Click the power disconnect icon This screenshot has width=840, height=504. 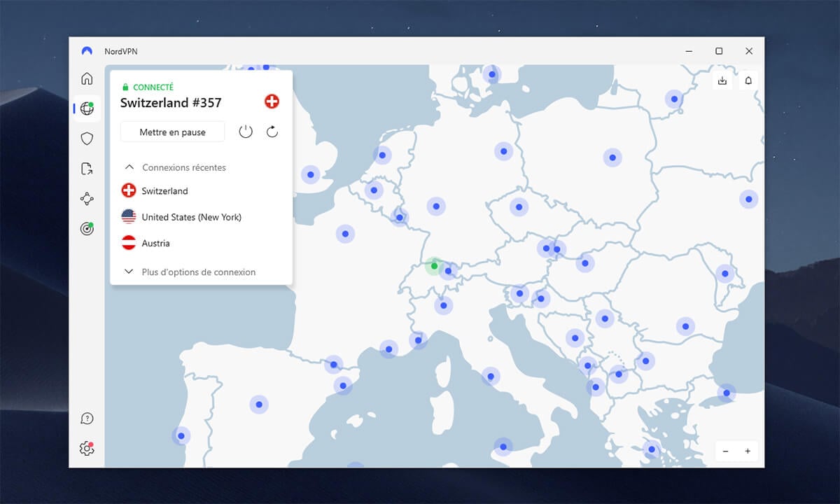tap(246, 132)
